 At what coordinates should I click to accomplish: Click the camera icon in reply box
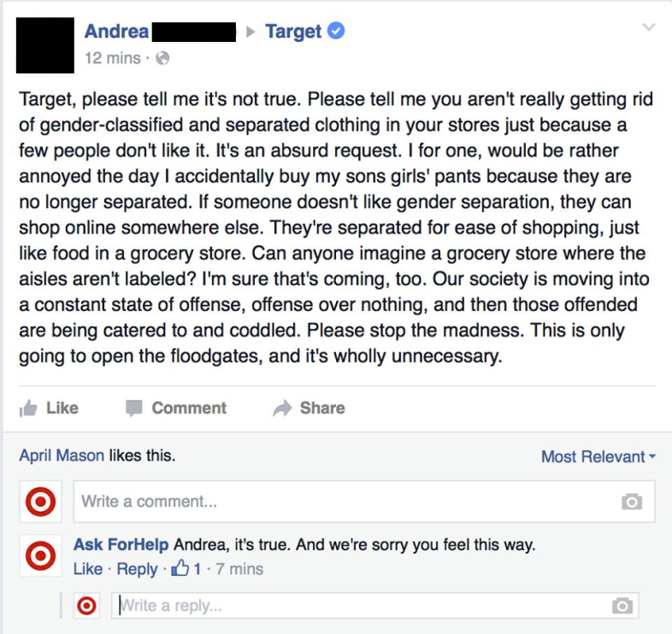click(x=622, y=605)
